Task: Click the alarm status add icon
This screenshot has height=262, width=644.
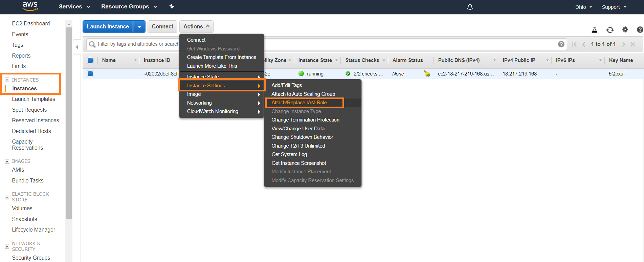Action: coord(427,74)
